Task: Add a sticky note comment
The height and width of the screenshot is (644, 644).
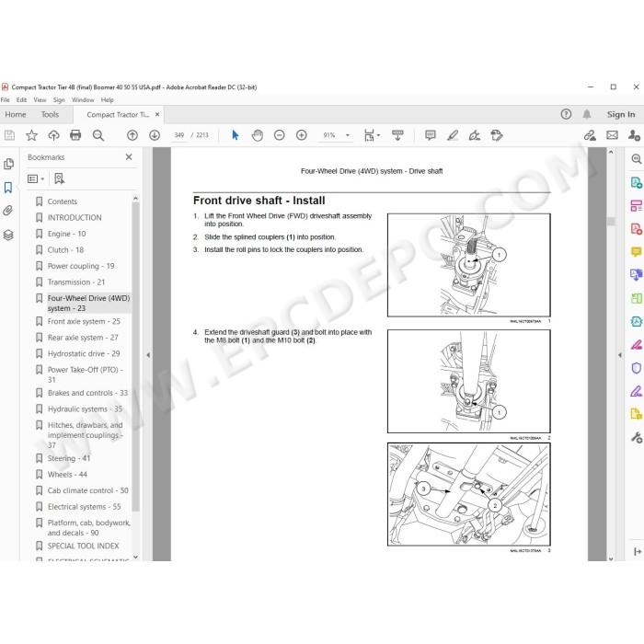Action: (431, 135)
